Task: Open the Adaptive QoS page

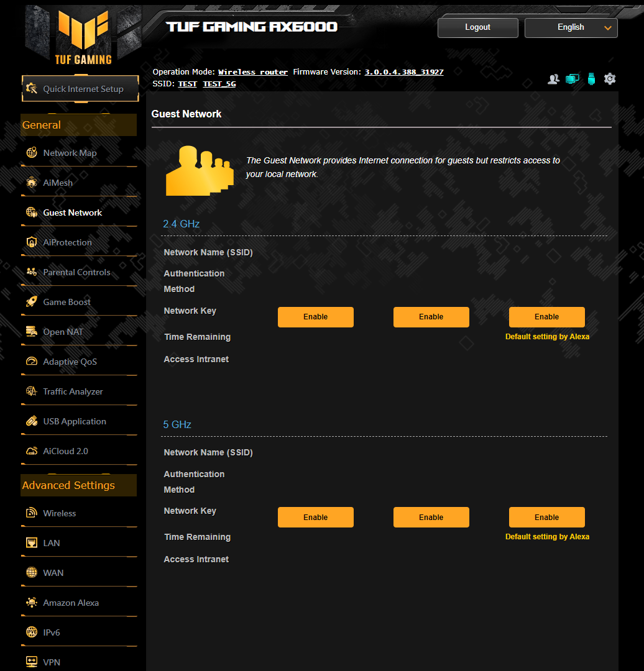Action: coord(70,362)
